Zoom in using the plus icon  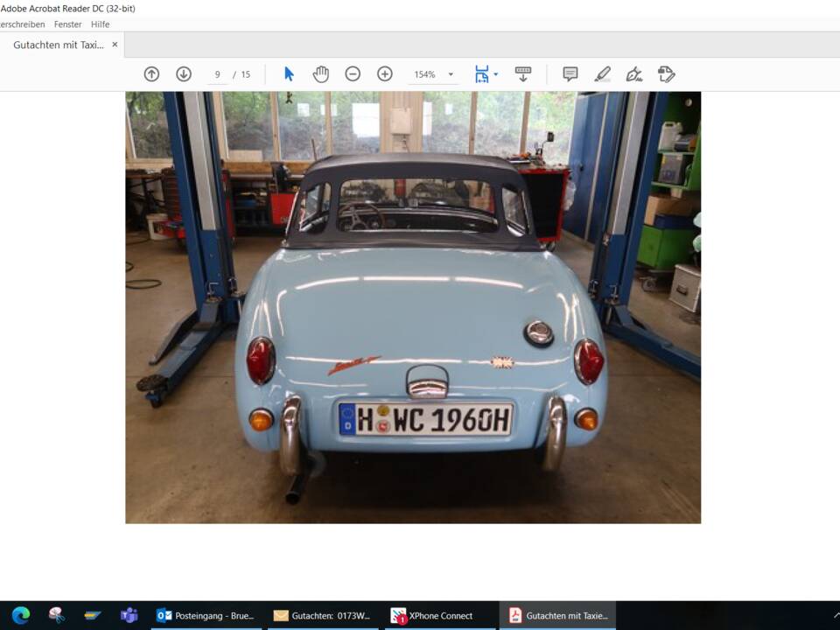(x=384, y=73)
